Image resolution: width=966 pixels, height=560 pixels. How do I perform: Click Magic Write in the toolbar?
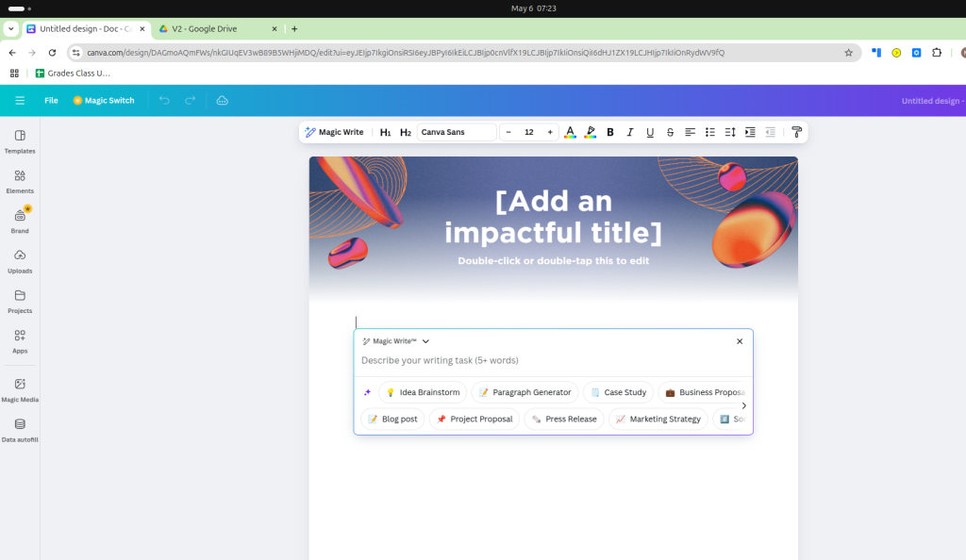(335, 132)
